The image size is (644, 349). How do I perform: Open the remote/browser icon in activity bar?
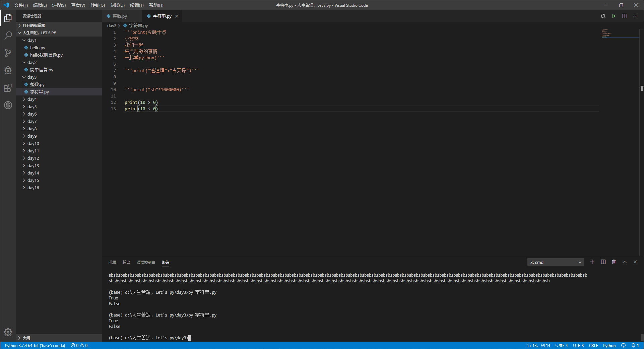[8, 105]
